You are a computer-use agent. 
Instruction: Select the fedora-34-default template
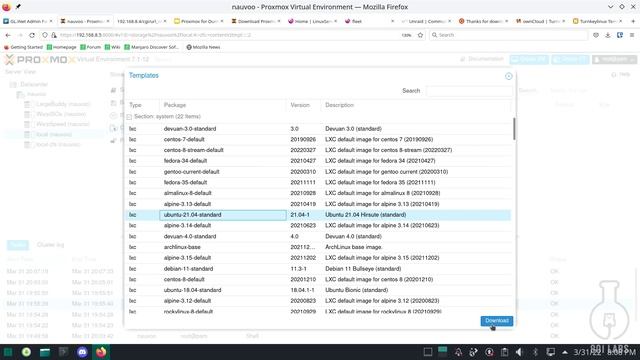[318, 161]
